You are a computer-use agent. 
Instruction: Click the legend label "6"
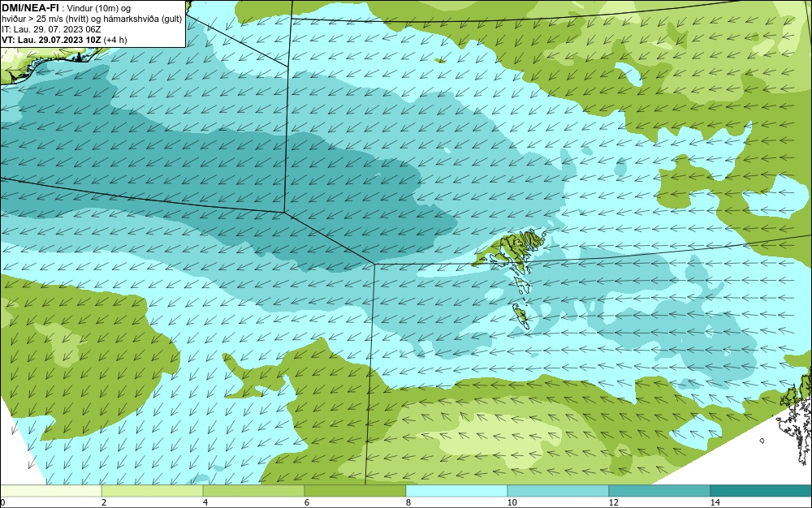click(307, 502)
